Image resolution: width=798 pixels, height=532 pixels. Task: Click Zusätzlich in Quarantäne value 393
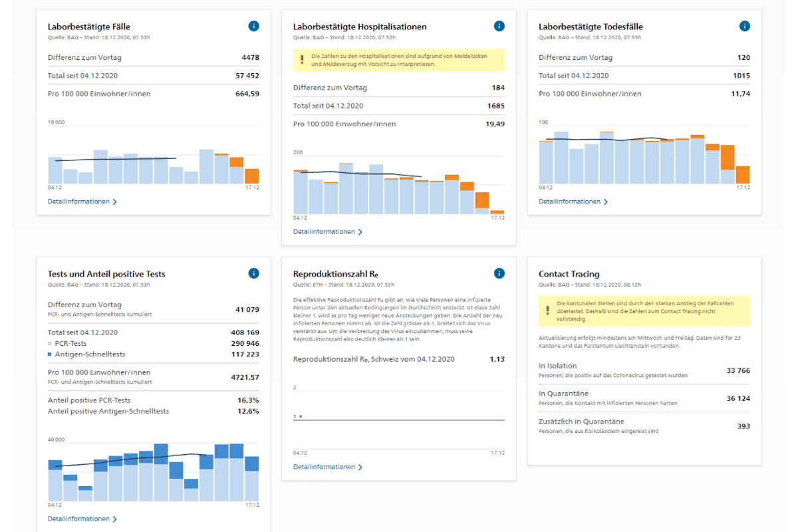point(743,426)
